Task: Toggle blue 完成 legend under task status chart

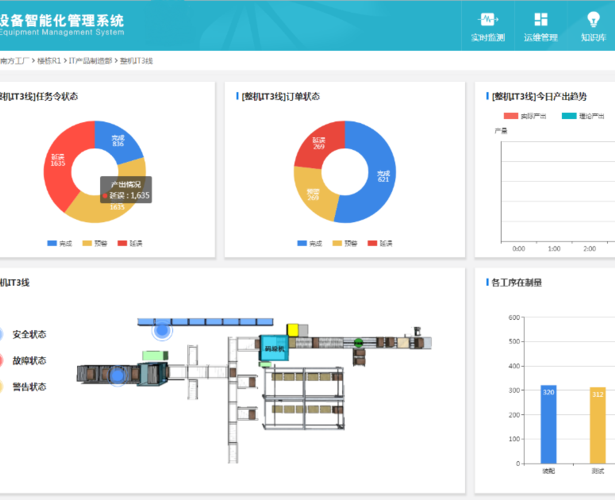Action: click(60, 243)
